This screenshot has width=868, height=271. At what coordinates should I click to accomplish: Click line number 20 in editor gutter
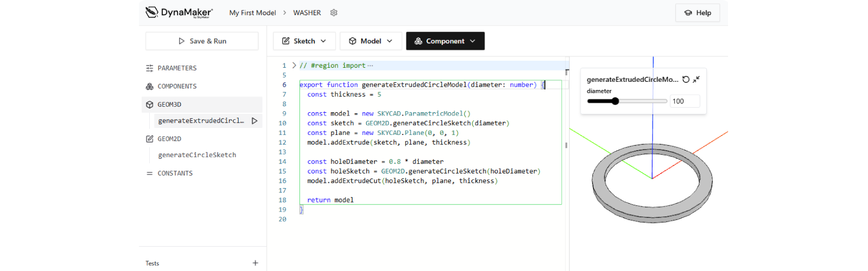click(282, 220)
